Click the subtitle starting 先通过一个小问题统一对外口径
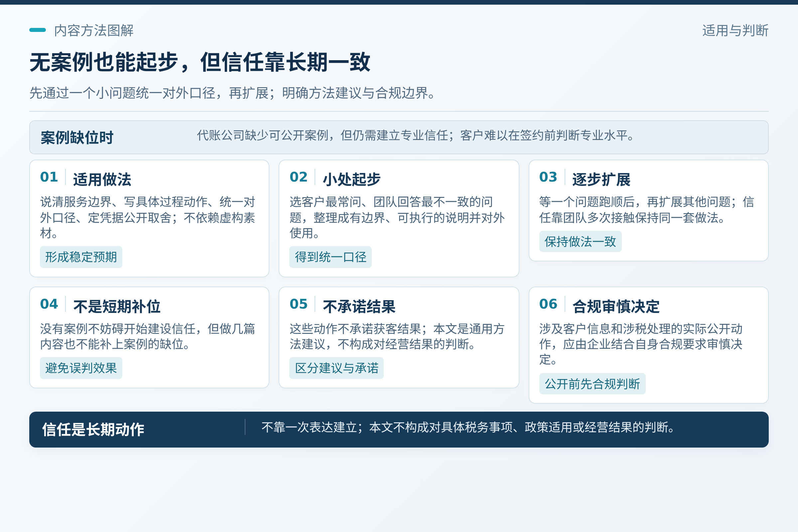 [233, 93]
